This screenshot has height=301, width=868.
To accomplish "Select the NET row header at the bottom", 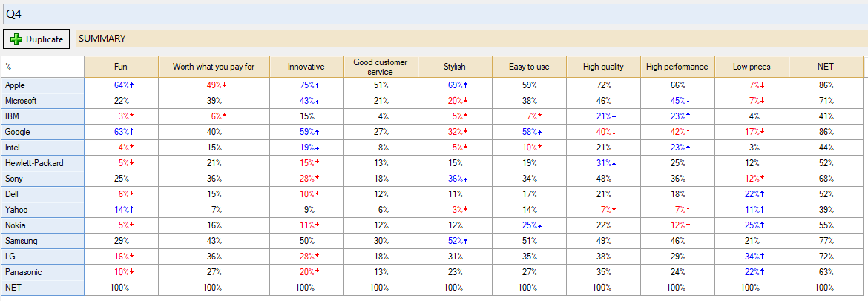I will (42, 288).
